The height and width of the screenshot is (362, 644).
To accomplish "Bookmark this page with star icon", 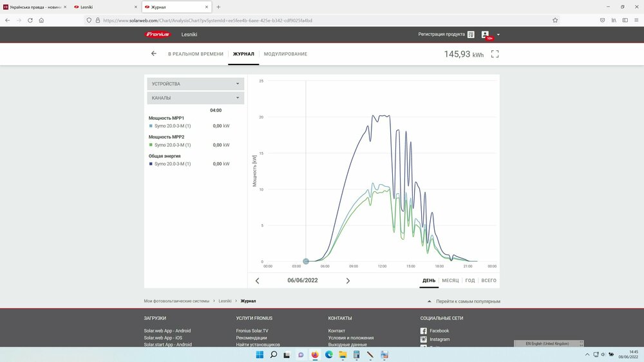I will point(555,20).
